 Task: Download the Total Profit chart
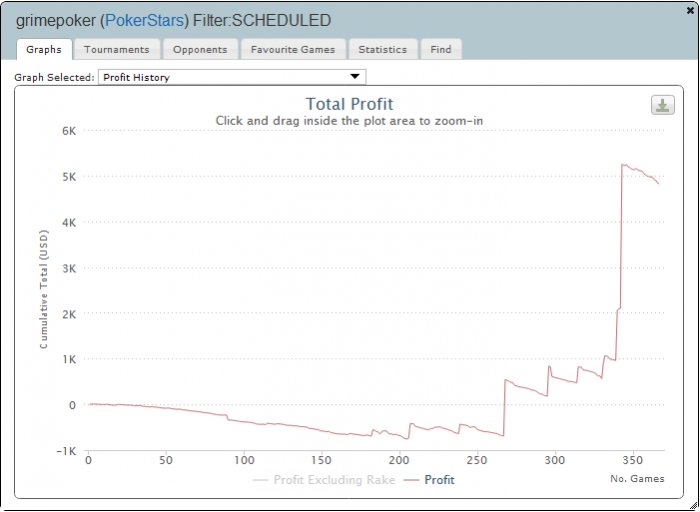coord(662,105)
